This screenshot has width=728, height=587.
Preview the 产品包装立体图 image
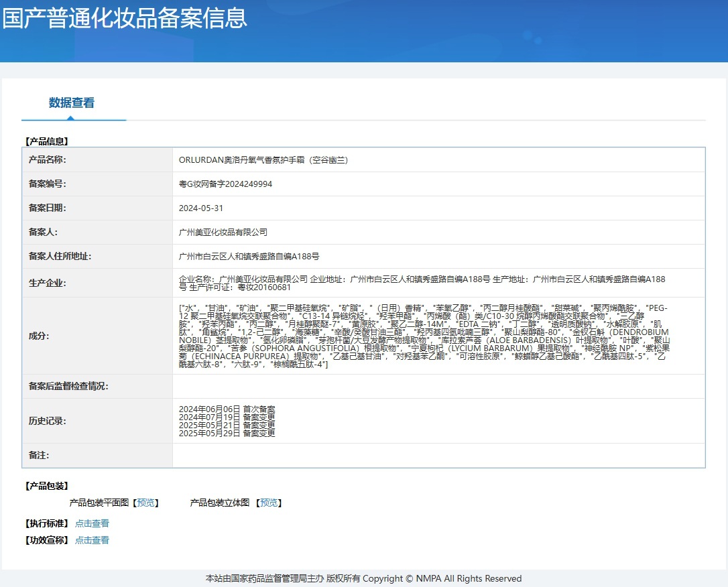point(269,503)
